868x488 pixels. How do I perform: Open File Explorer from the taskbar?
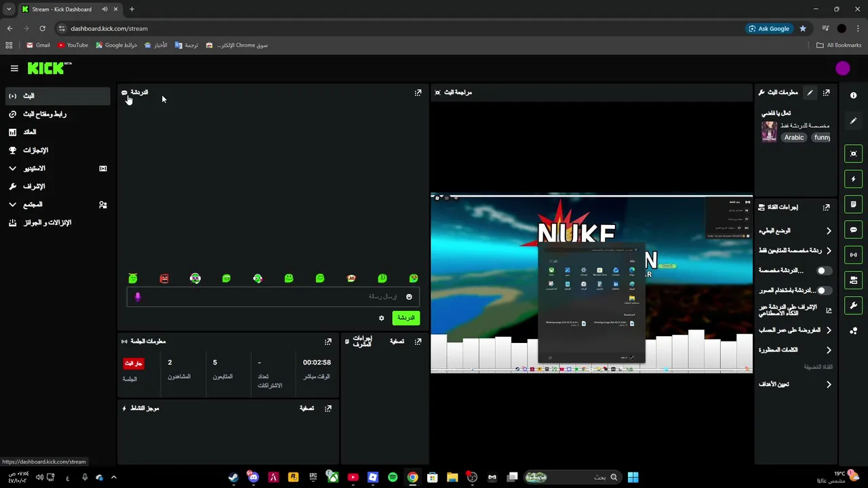click(452, 477)
